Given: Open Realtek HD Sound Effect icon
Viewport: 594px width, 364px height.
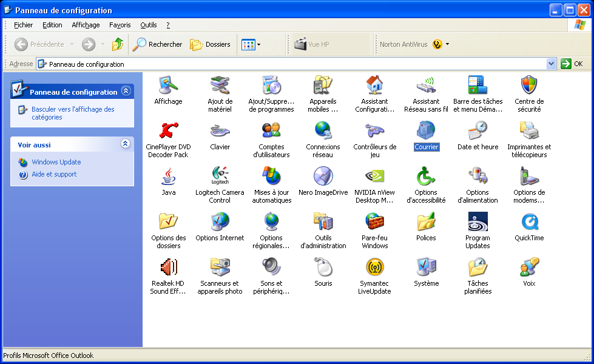Looking at the screenshot, I should click(x=168, y=268).
